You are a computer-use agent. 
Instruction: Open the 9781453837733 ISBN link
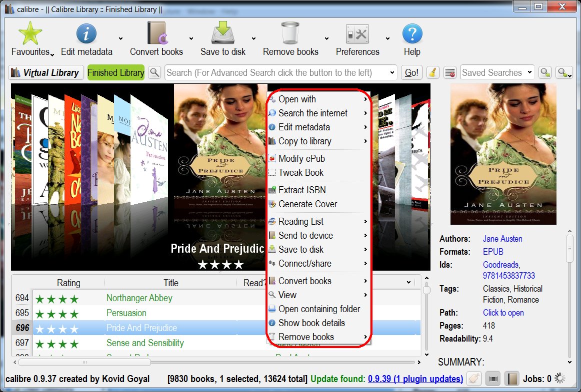click(508, 276)
